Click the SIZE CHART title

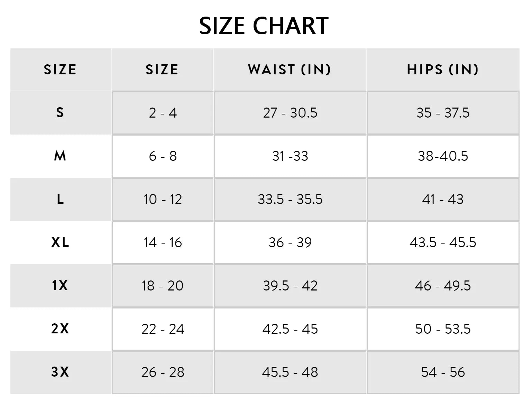pyautogui.click(x=264, y=26)
